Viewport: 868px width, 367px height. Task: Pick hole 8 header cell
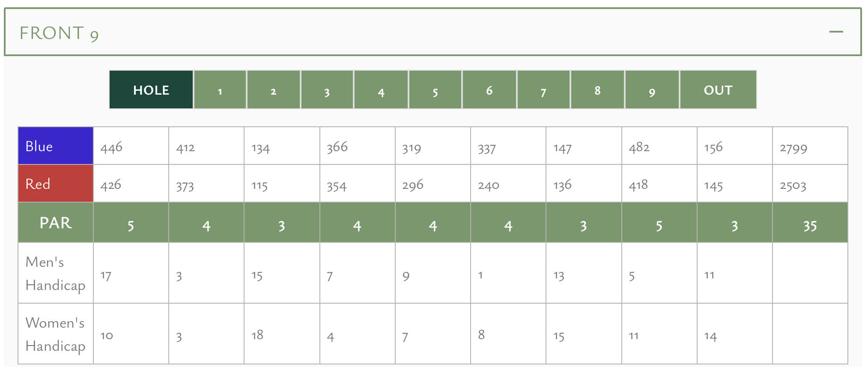tap(597, 90)
